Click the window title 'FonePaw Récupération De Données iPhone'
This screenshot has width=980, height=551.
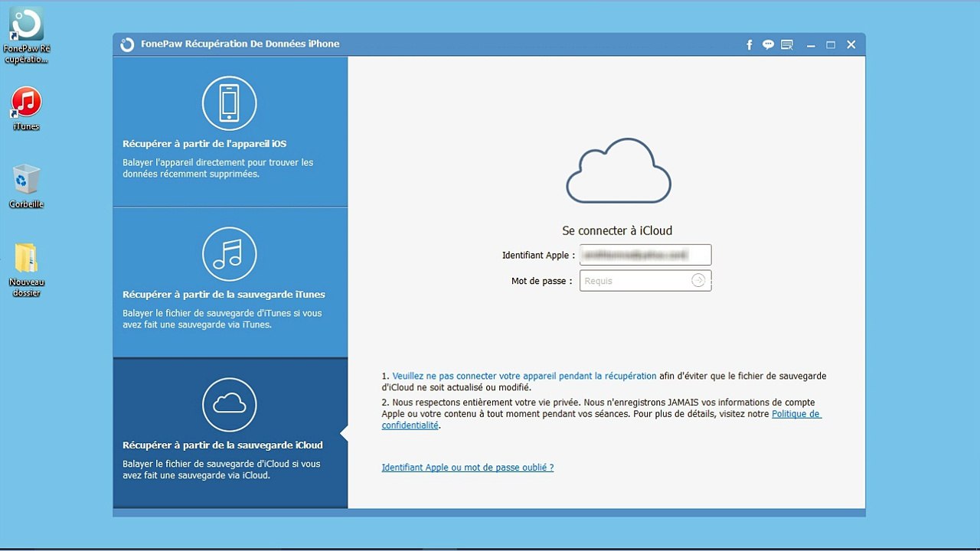pyautogui.click(x=240, y=44)
